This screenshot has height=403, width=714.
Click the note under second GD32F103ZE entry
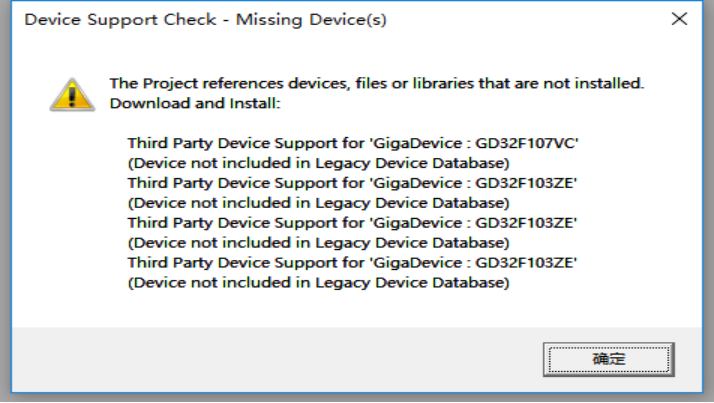point(318,243)
